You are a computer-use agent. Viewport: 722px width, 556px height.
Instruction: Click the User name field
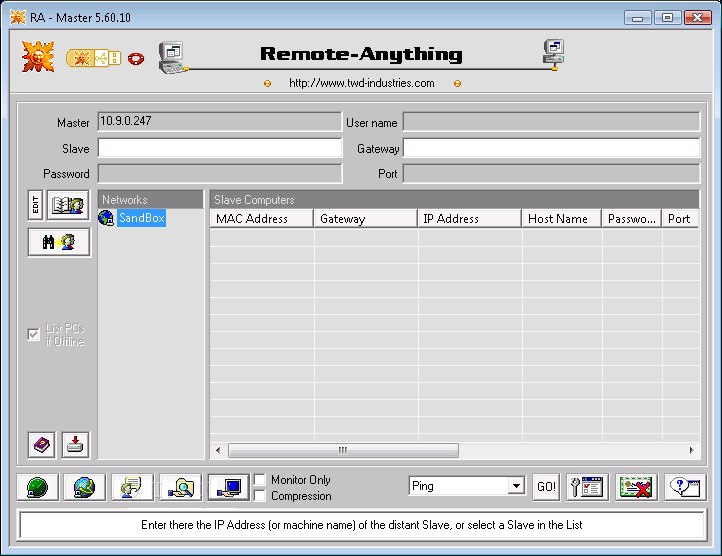pyautogui.click(x=552, y=122)
